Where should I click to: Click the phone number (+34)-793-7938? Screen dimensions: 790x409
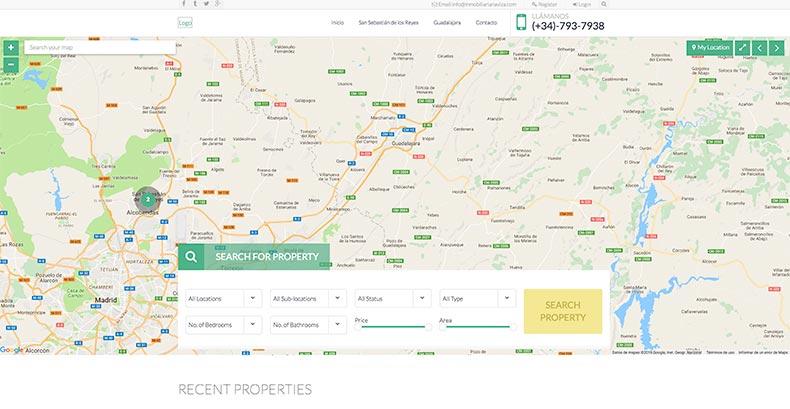(x=568, y=26)
